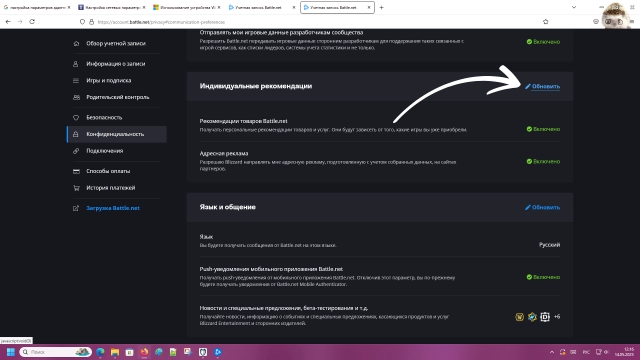The width and height of the screenshot is (640, 360).
Task: Open the list all tabs dropdown
Action: 573,7
